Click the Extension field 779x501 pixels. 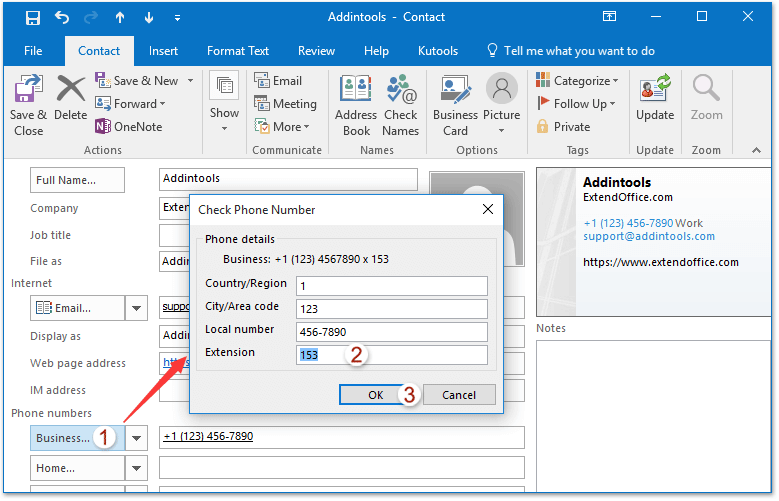pyautogui.click(x=391, y=355)
